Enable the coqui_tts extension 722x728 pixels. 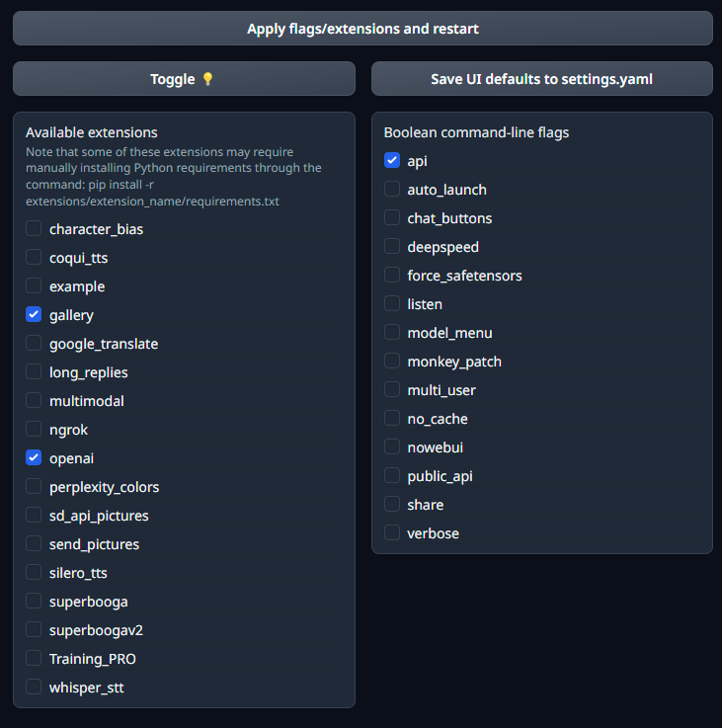click(x=34, y=257)
